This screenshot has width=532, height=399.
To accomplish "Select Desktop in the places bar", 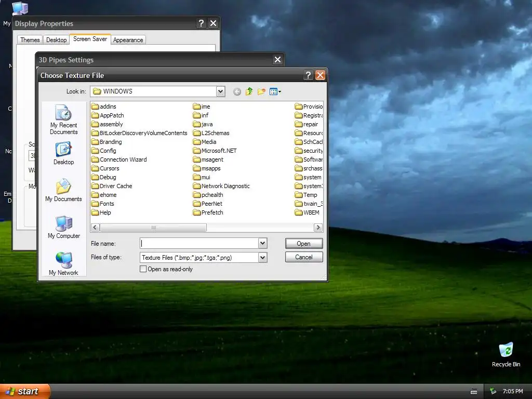I will pyautogui.click(x=63, y=154).
